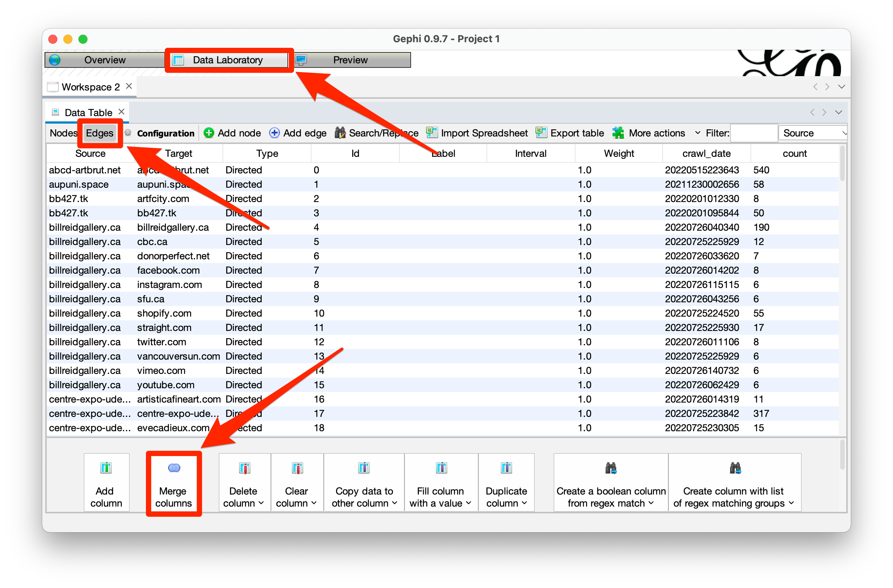Click the Add column icon
The width and height of the screenshot is (893, 588).
[106, 468]
